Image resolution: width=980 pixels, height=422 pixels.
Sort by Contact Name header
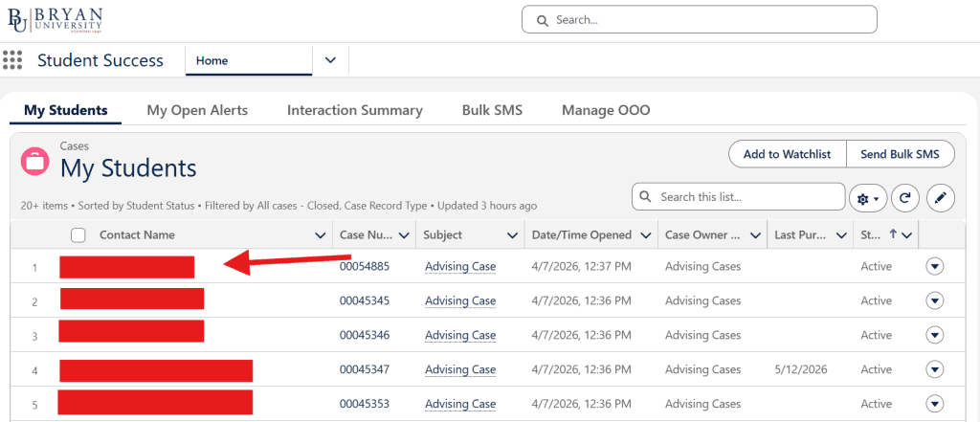coord(137,235)
